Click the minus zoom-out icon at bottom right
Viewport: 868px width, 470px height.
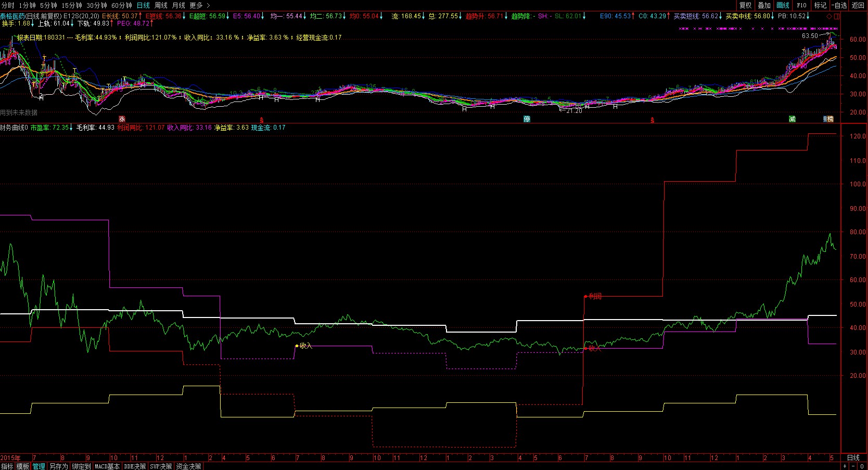point(853,466)
